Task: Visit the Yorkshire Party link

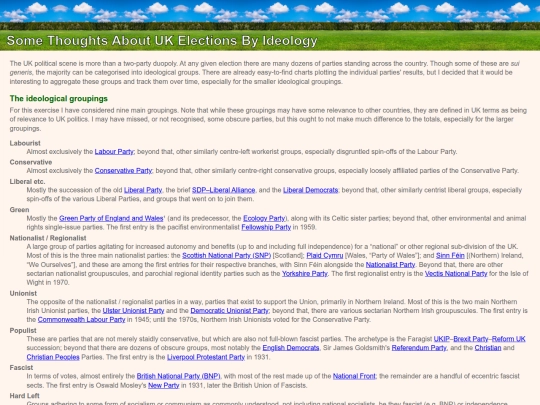Action: click(305, 274)
